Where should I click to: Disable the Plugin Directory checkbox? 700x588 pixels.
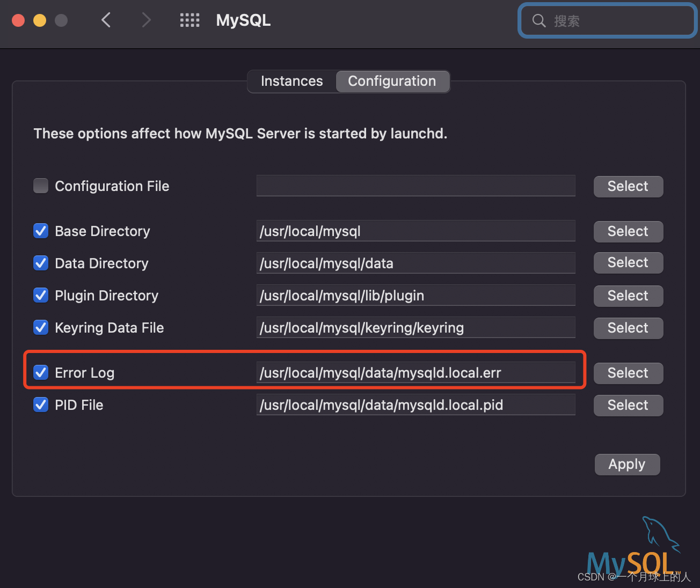(x=41, y=295)
